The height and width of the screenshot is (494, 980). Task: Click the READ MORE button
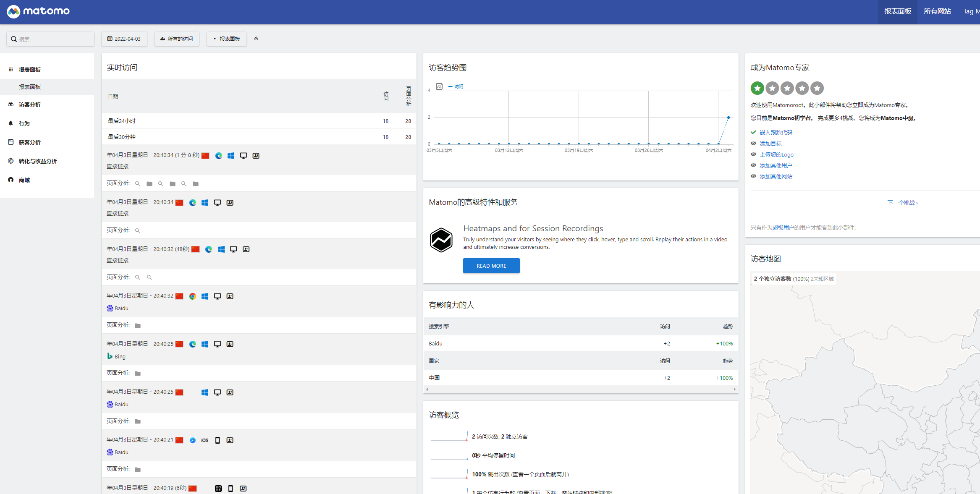pyautogui.click(x=491, y=266)
